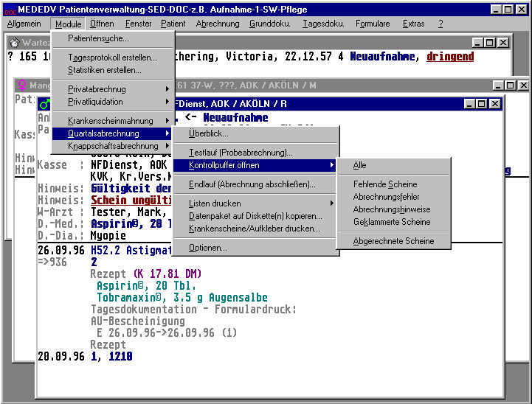
Task: Open the ? help menu
Action: pos(441,24)
